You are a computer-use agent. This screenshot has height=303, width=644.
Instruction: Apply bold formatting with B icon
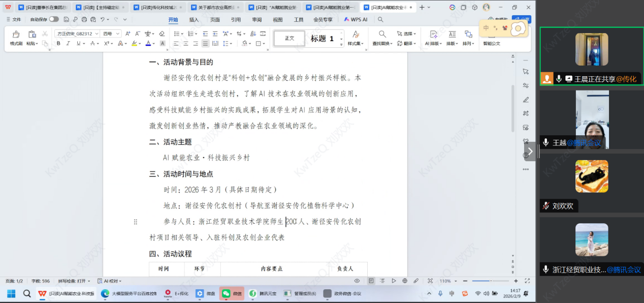(58, 44)
